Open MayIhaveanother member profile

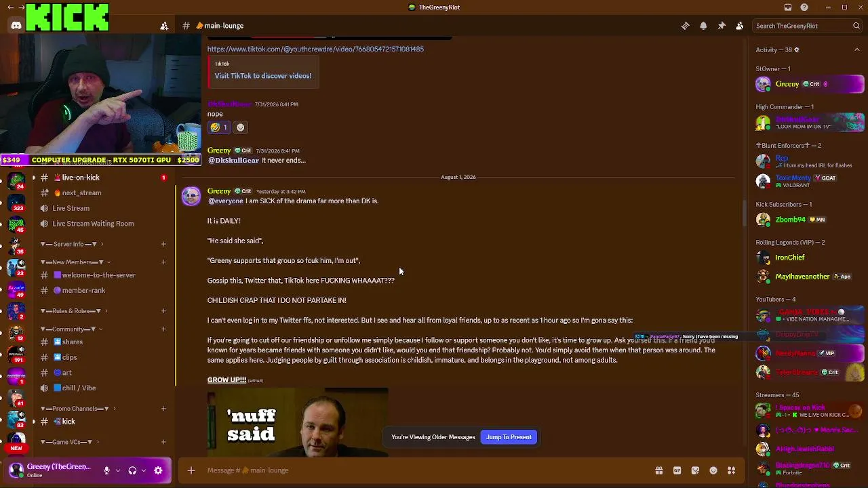point(810,277)
